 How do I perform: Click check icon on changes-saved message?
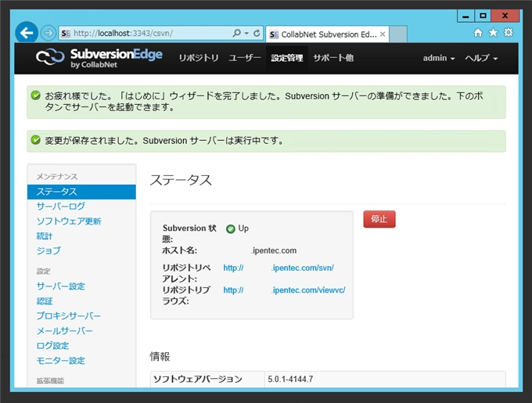tap(35, 140)
